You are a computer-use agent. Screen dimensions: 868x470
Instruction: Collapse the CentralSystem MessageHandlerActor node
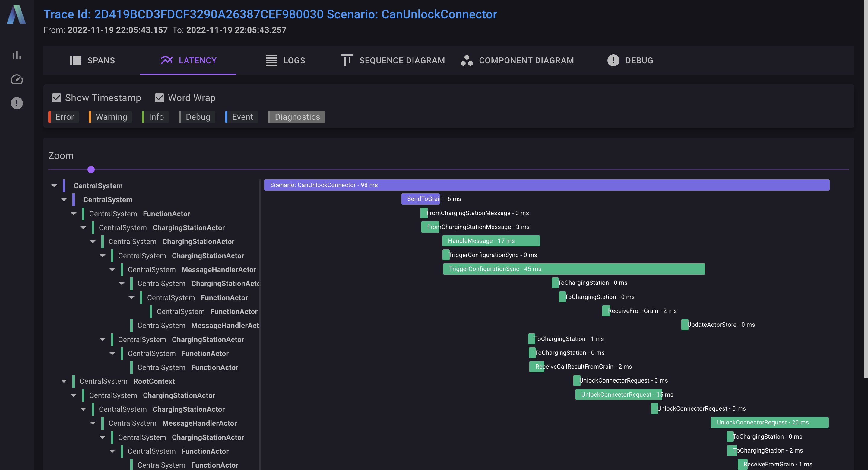pyautogui.click(x=112, y=269)
